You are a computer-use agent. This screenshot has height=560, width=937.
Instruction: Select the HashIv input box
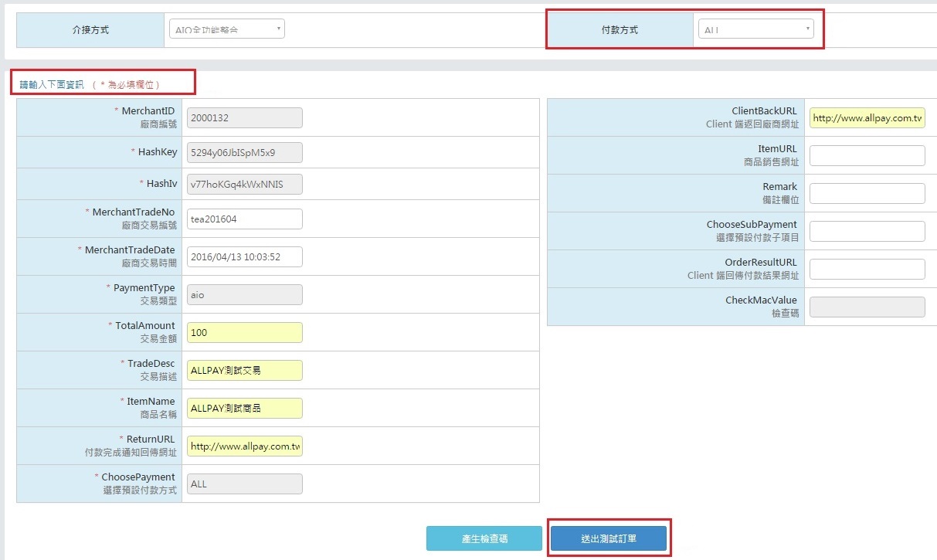click(x=244, y=185)
